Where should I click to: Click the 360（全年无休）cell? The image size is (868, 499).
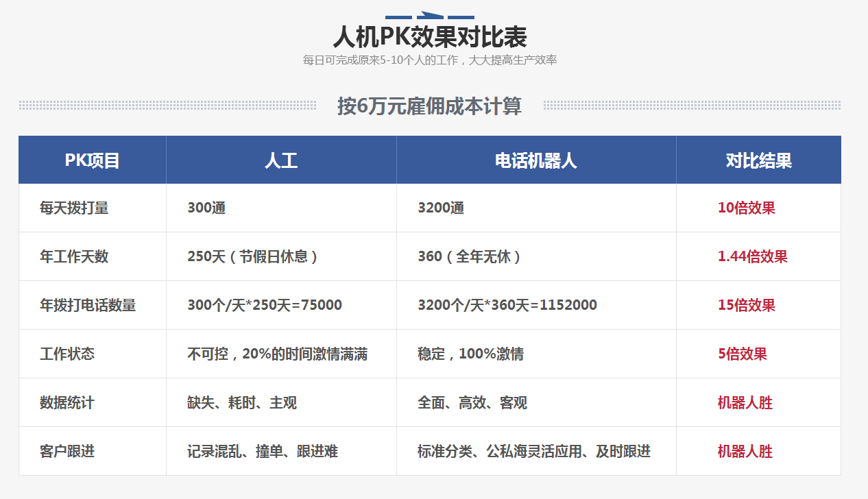pos(471,257)
